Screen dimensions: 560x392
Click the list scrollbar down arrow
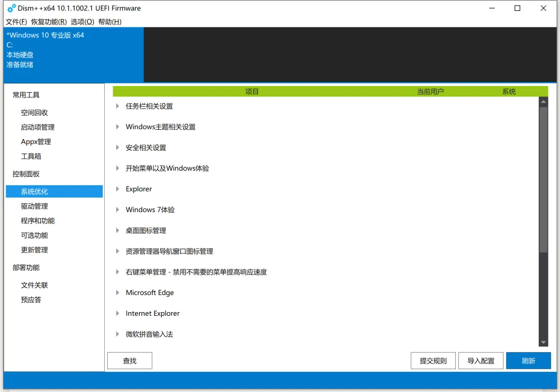pyautogui.click(x=543, y=342)
